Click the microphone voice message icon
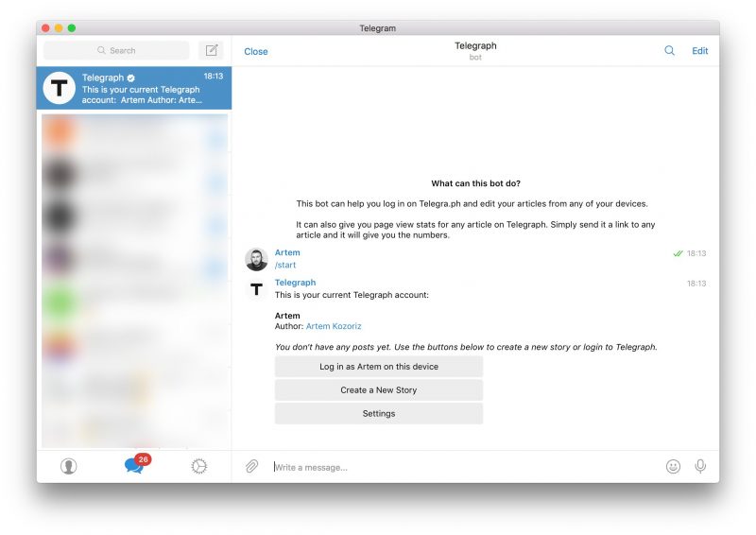This screenshot has width=756, height=535. [700, 466]
